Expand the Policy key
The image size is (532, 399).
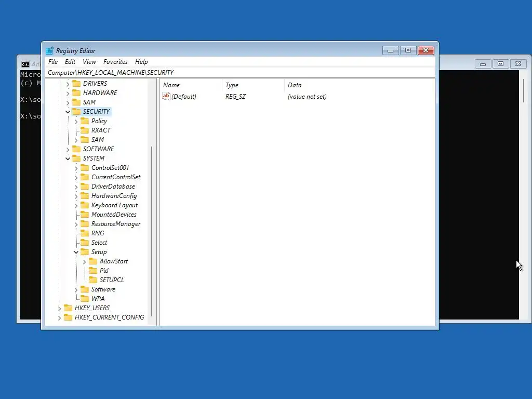point(76,121)
